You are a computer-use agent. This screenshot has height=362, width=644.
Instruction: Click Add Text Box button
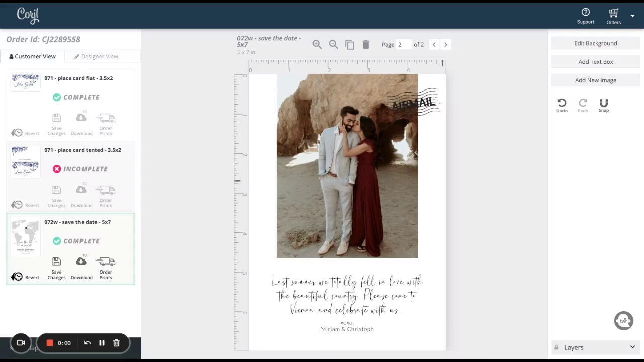coord(596,62)
